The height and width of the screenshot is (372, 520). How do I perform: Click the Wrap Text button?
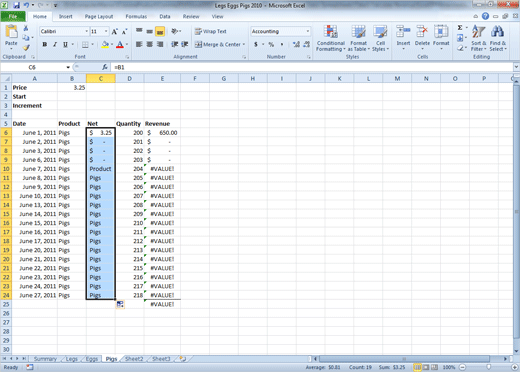click(x=211, y=31)
